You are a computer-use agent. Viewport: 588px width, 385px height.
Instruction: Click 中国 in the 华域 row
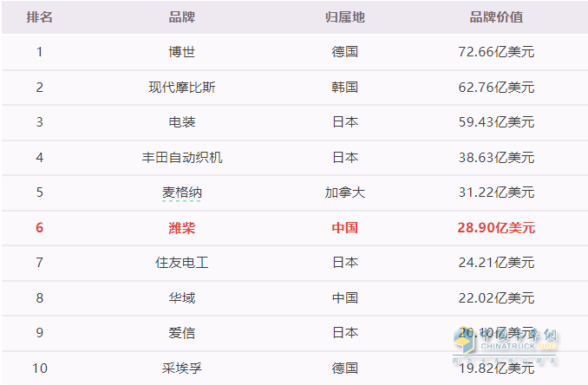tap(344, 298)
